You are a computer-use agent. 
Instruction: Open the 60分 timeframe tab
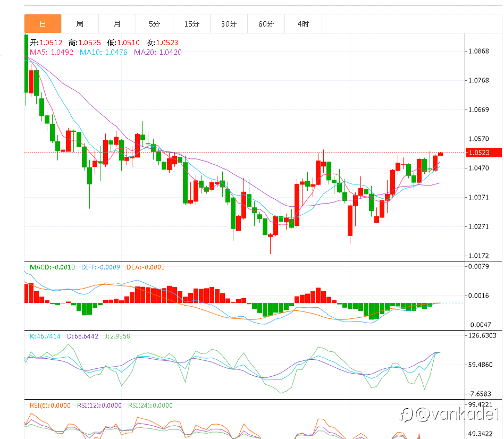266,24
